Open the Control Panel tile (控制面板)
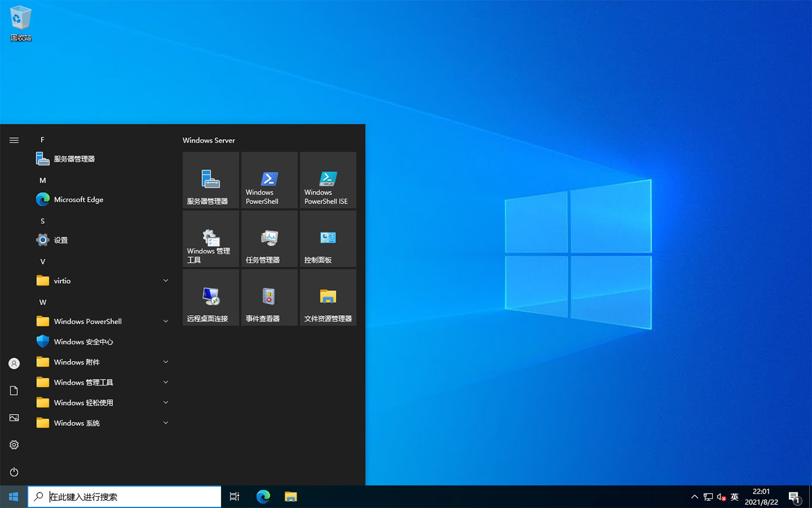Image resolution: width=812 pixels, height=508 pixels. pos(328,239)
